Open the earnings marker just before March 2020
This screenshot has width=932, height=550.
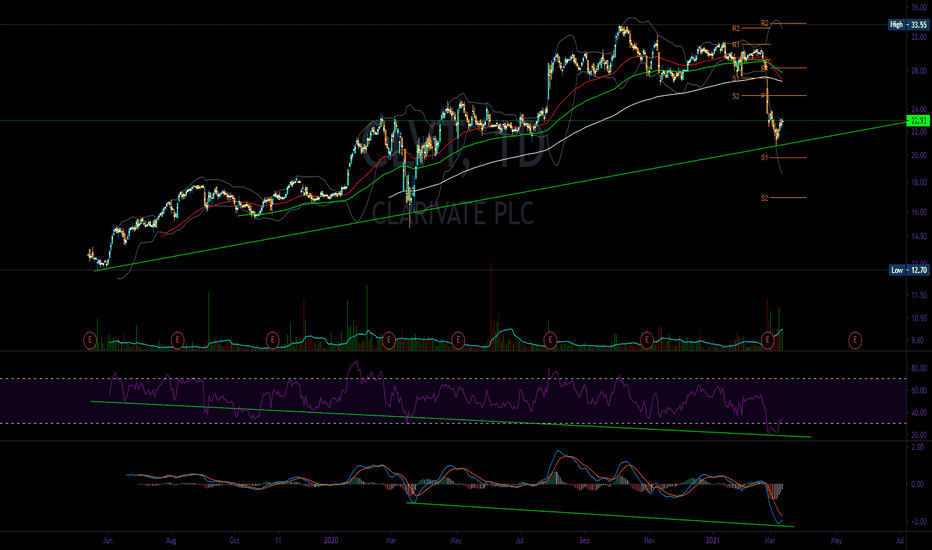[x=388, y=340]
